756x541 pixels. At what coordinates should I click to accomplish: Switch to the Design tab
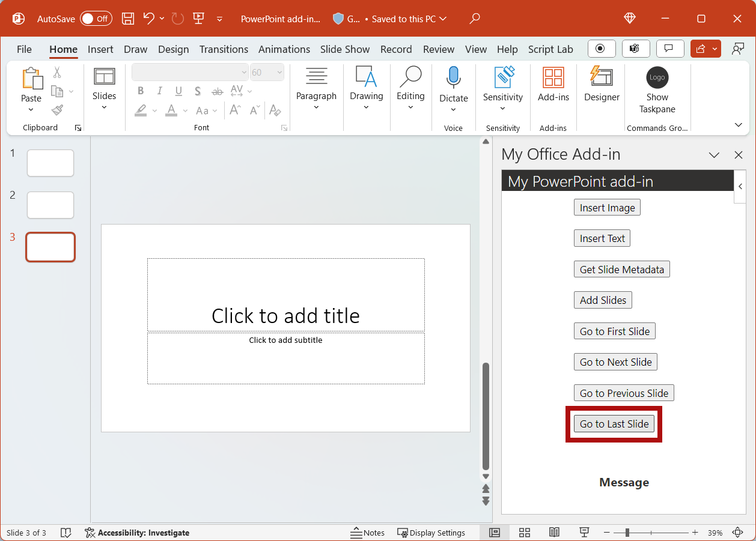click(x=174, y=49)
